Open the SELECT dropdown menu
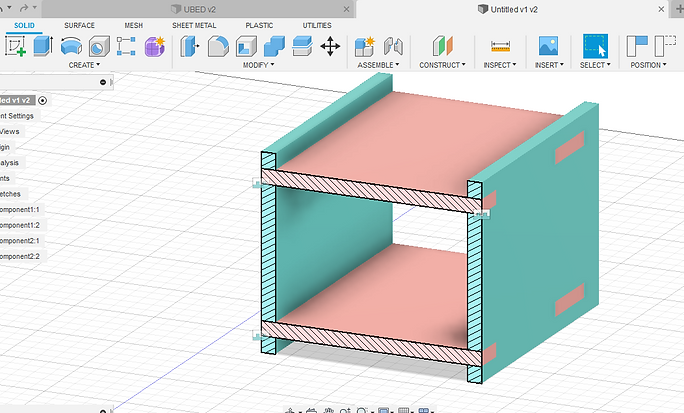684x413 pixels. (x=595, y=65)
